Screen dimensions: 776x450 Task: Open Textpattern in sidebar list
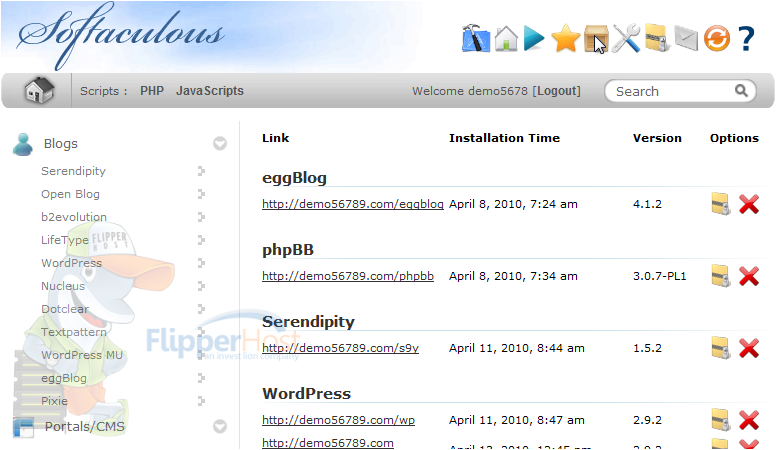[x=74, y=332]
